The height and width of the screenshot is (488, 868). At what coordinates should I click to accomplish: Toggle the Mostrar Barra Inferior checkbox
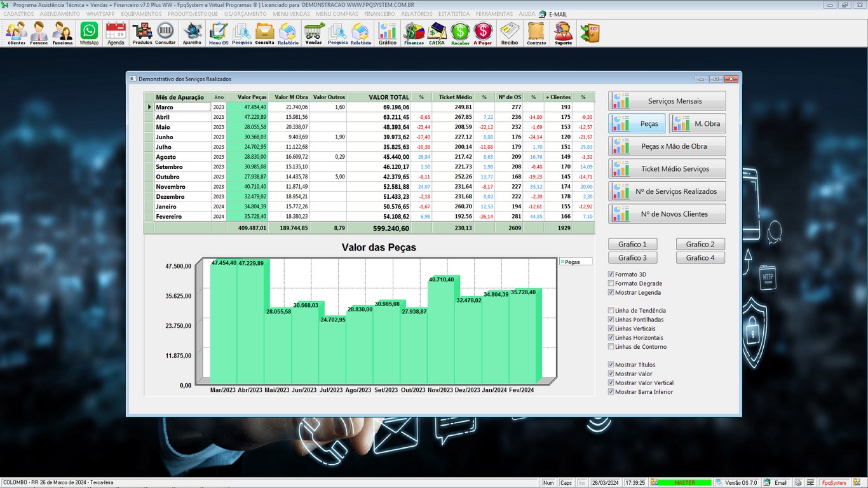611,391
